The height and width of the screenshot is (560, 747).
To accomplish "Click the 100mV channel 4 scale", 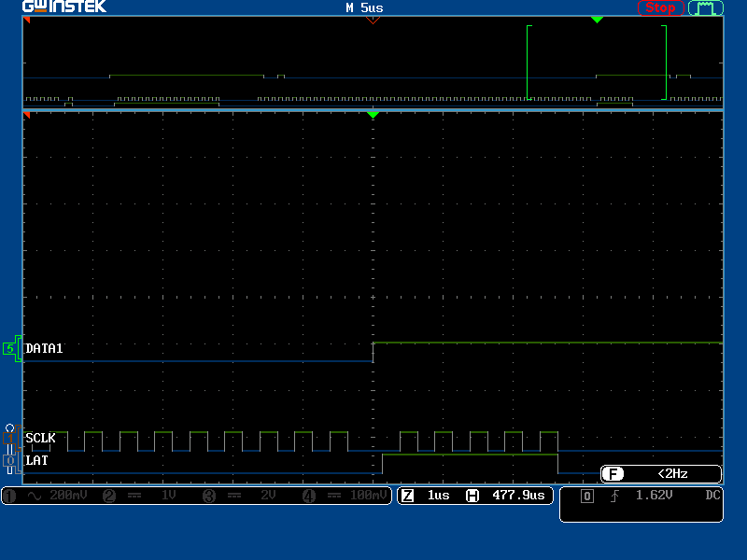I will pyautogui.click(x=368, y=496).
